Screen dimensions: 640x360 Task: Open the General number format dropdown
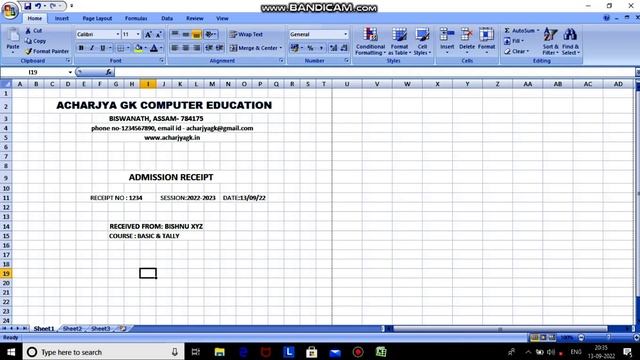tap(345, 34)
